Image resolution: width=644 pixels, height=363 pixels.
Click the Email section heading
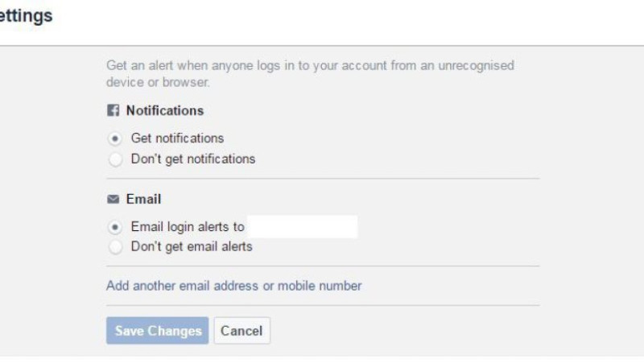pyautogui.click(x=143, y=199)
